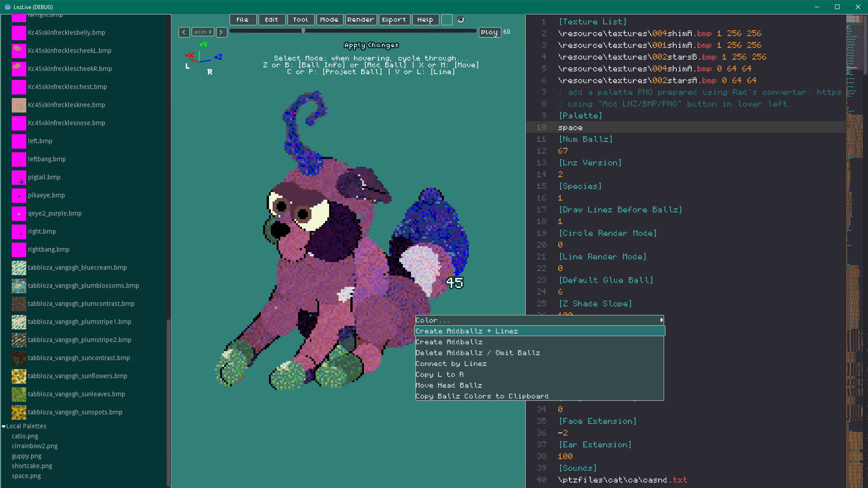Choose Create Addballz + Linez
The image size is (868, 488).
pos(467,331)
